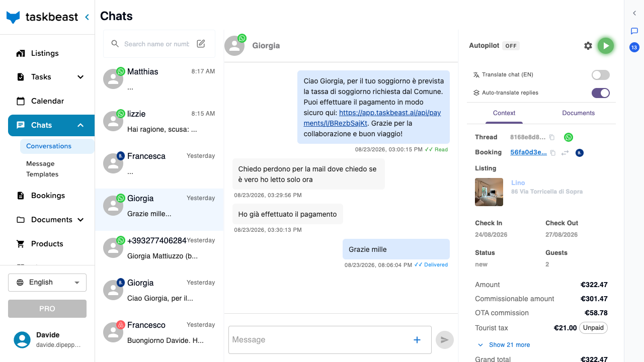
Task: Open the Lino listing name link
Action: [518, 183]
